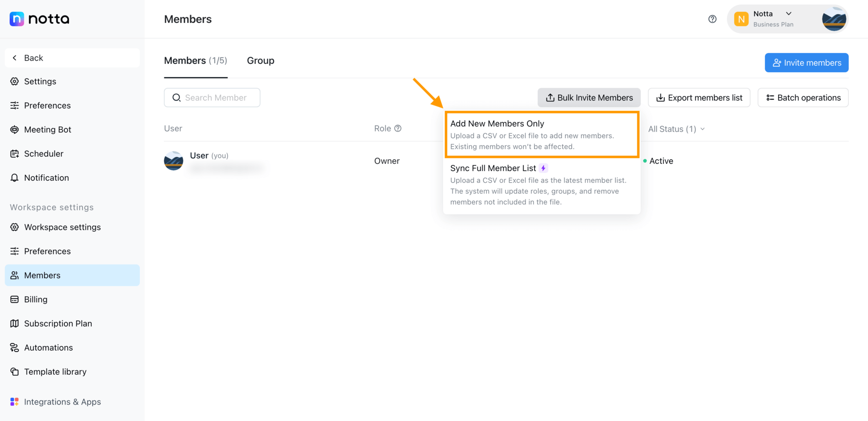Open Subscription Plan from sidebar
This screenshot has width=868, height=421.
(72, 323)
